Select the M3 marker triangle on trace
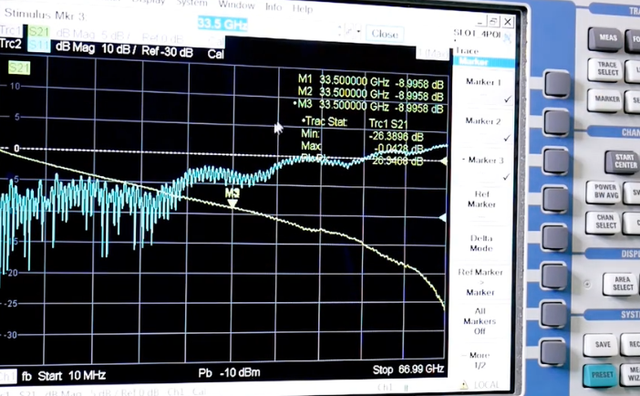The height and width of the screenshot is (396, 640). click(x=232, y=203)
